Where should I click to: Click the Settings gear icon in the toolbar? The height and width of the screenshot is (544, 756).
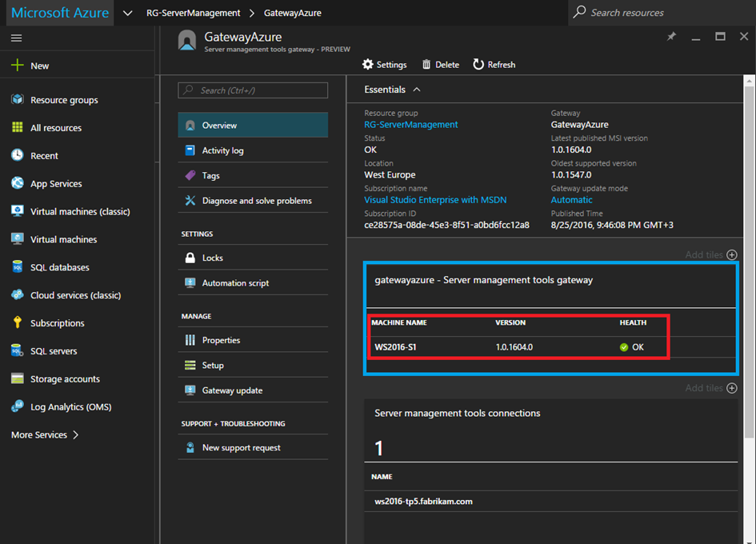click(368, 64)
